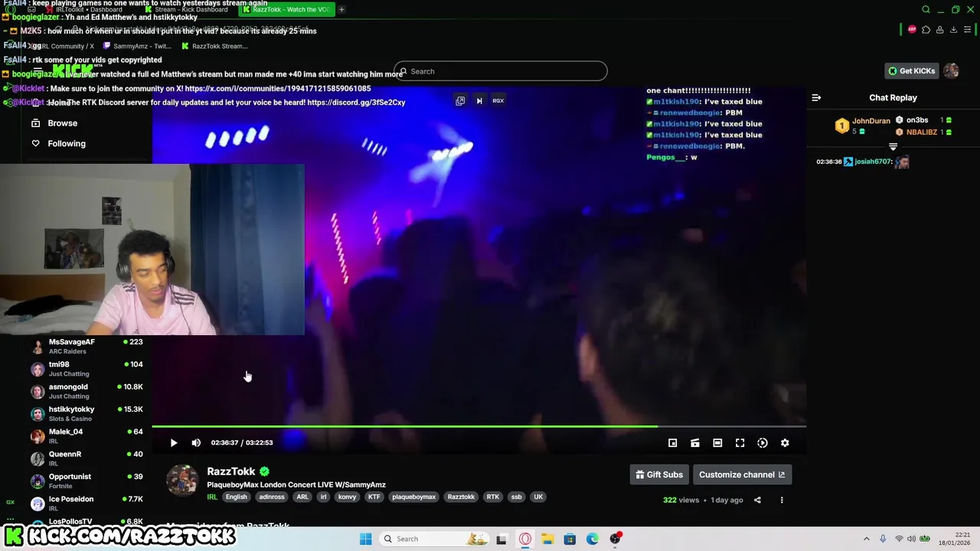Toggle theater mode in player controls
Viewport: 980px width, 551px height.
click(717, 442)
